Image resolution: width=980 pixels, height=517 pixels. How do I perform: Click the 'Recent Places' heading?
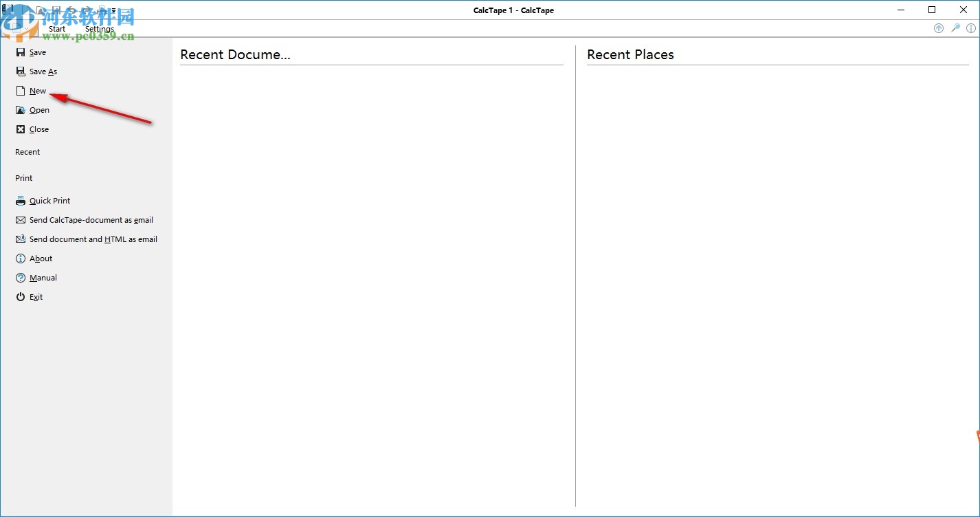(630, 55)
